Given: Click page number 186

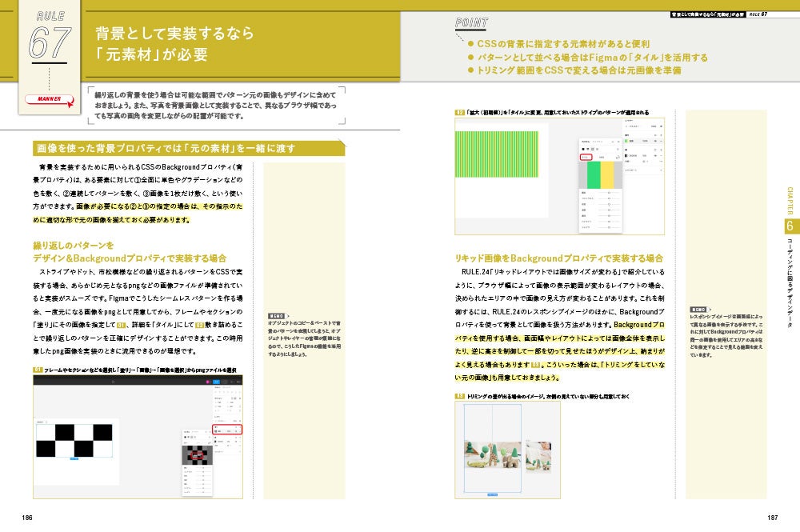Looking at the screenshot, I should click(27, 518).
